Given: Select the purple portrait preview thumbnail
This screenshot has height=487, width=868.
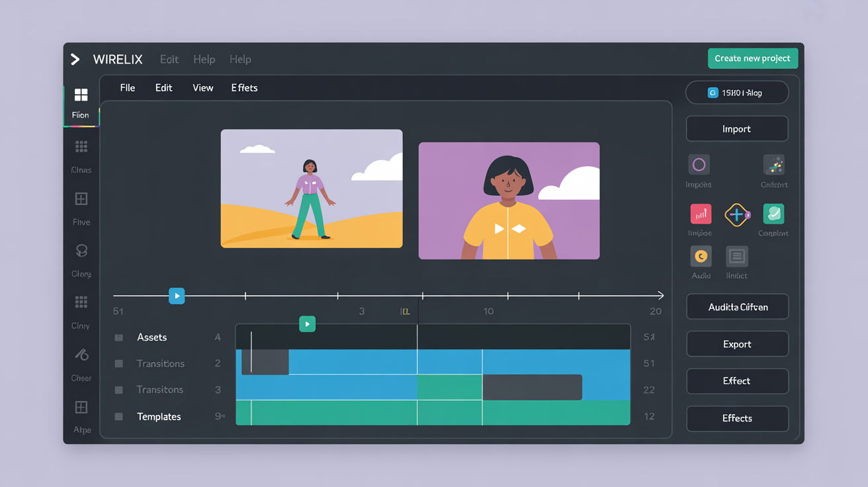Looking at the screenshot, I should pos(509,200).
